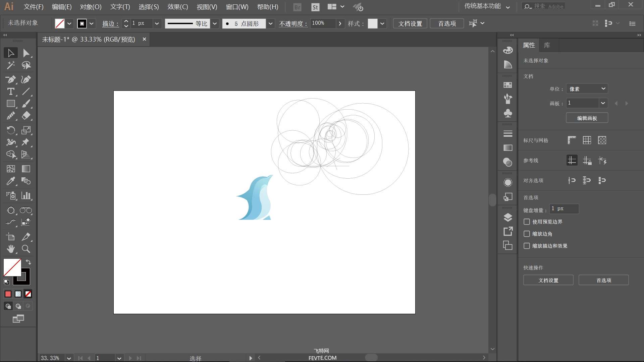The height and width of the screenshot is (362, 644).
Task: Select the Type tool
Action: tap(11, 92)
